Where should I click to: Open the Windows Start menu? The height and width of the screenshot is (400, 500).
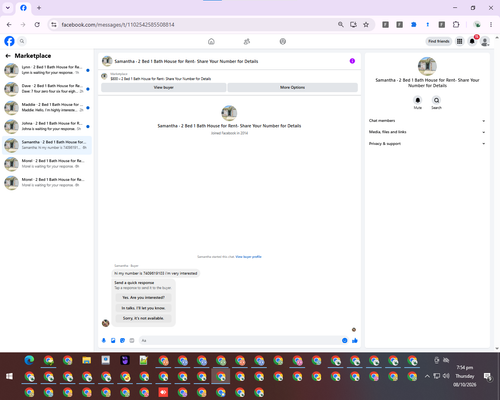(9, 376)
